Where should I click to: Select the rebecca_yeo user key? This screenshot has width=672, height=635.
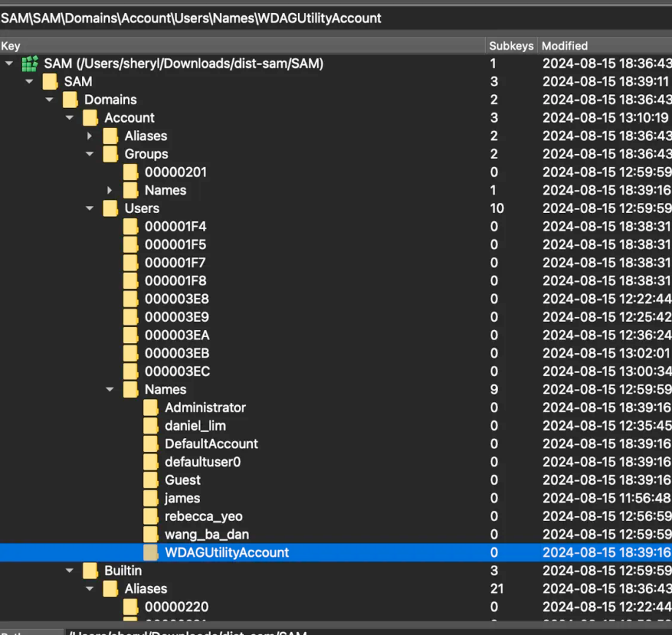coord(203,516)
